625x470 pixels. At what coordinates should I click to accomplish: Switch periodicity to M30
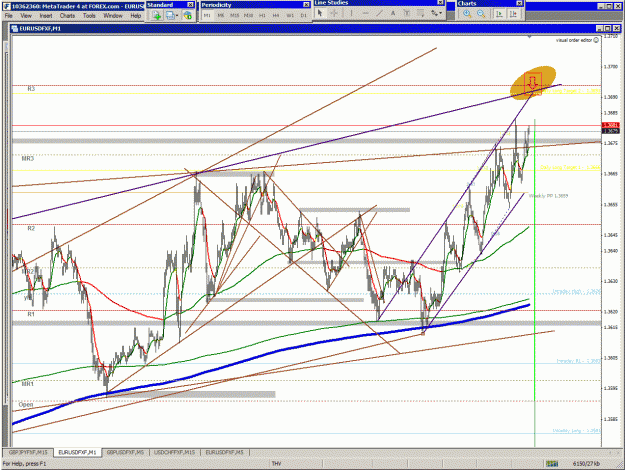(x=248, y=16)
